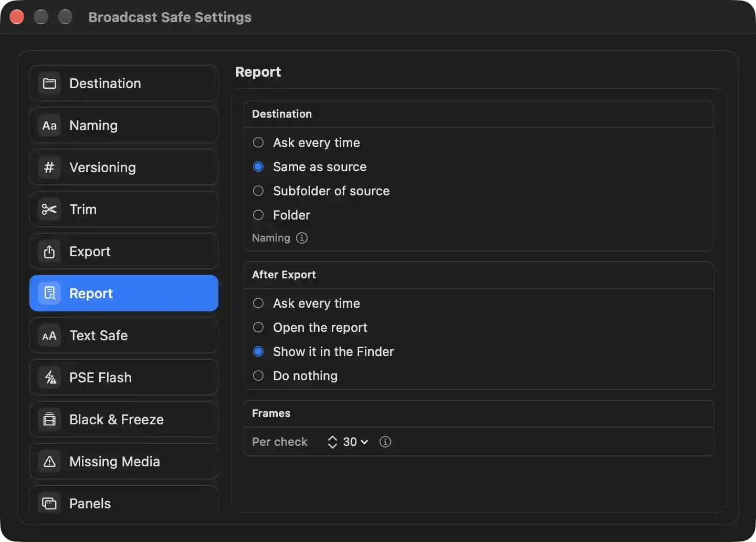The height and width of the screenshot is (542, 756).
Task: Click the document search icon beside Report
Action: point(49,293)
